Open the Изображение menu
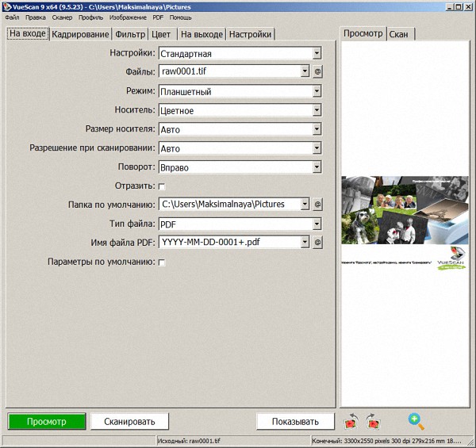 (x=128, y=17)
